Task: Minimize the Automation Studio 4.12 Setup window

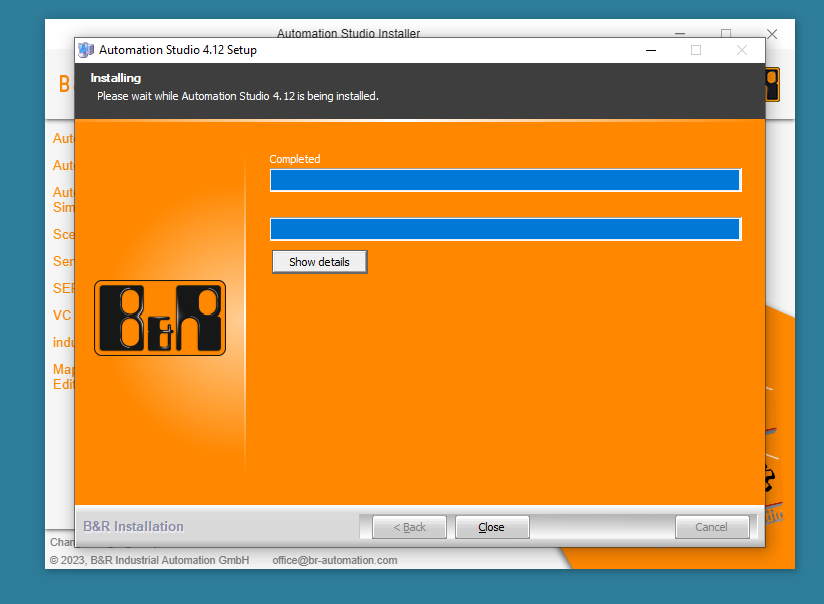Action: [x=651, y=50]
